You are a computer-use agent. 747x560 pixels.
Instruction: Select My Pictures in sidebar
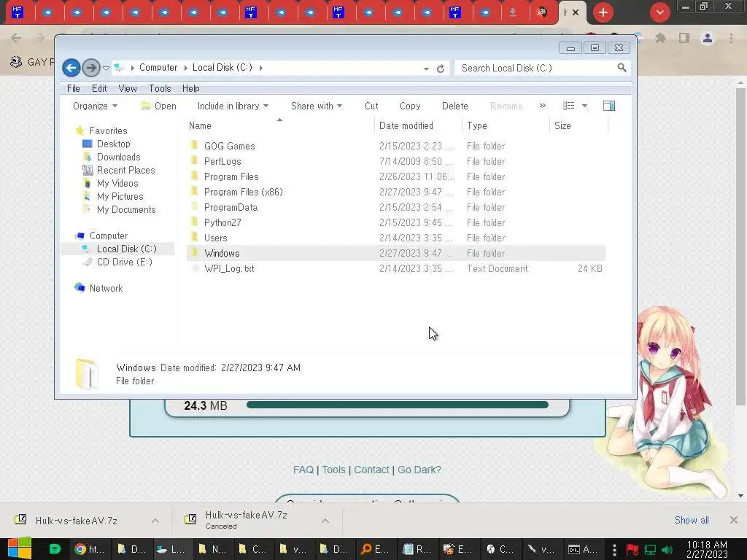120,196
